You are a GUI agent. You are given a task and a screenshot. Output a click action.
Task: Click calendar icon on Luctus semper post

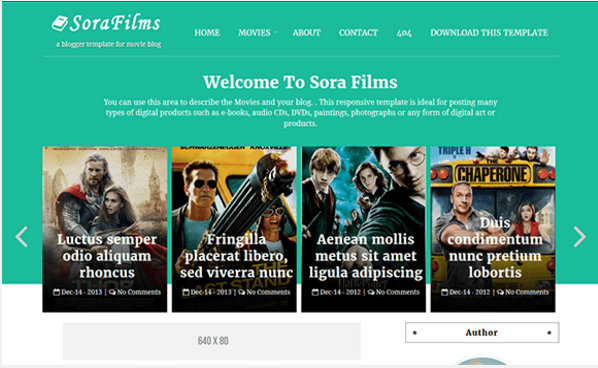point(56,292)
